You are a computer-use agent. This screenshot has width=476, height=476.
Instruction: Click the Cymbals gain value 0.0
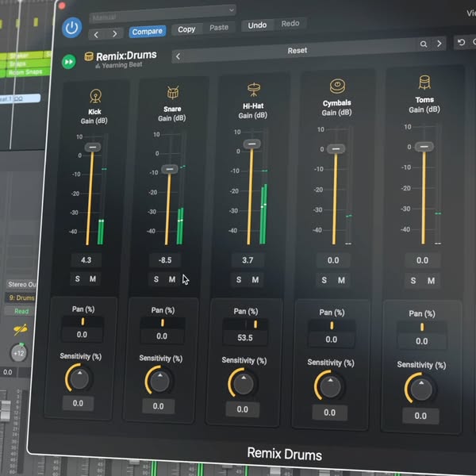click(x=333, y=260)
